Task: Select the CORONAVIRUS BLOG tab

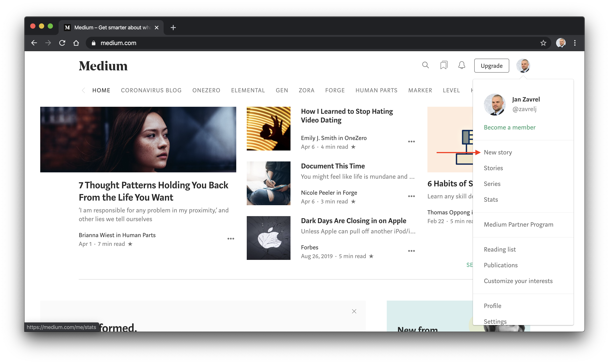Action: (151, 90)
